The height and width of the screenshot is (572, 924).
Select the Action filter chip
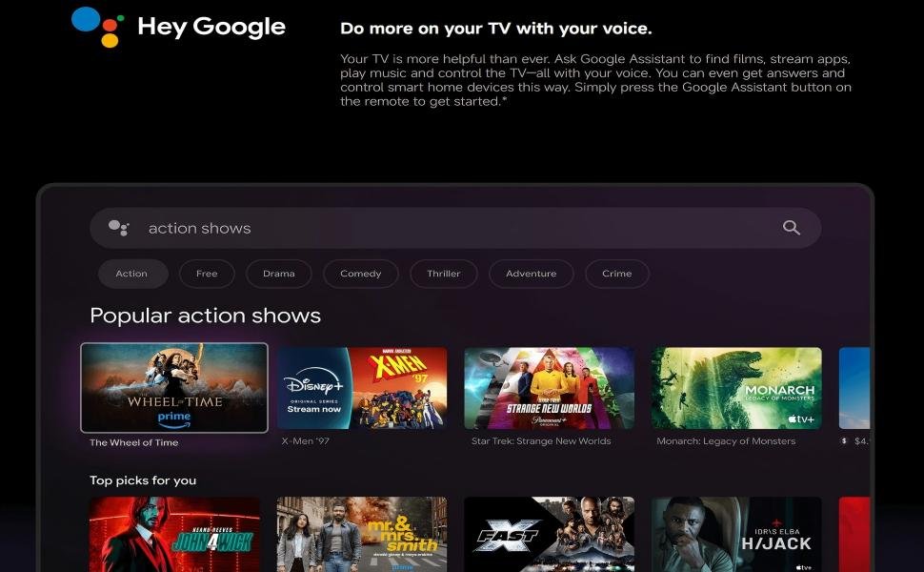(x=132, y=274)
